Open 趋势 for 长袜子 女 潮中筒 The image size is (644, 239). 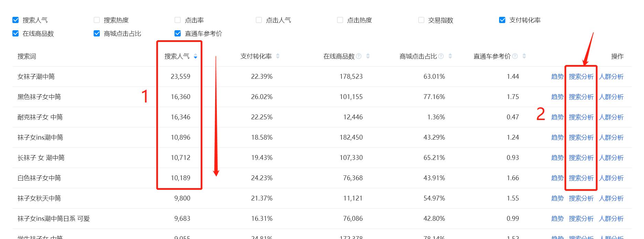pos(557,157)
